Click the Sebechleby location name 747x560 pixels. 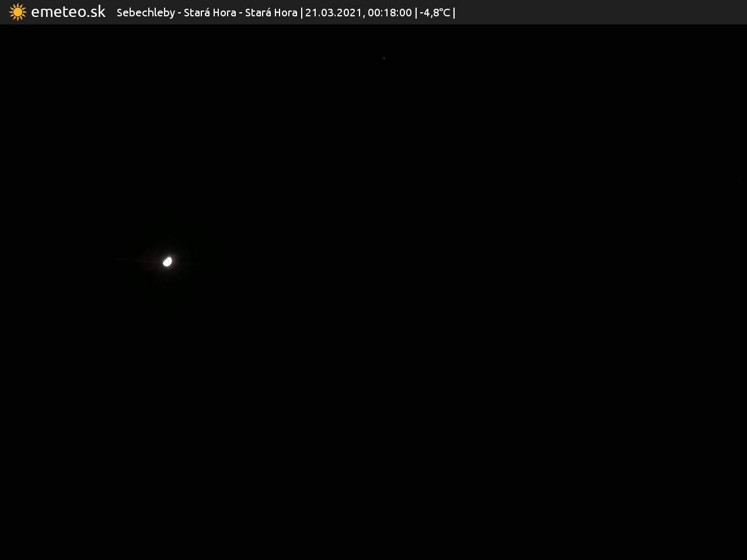145,12
